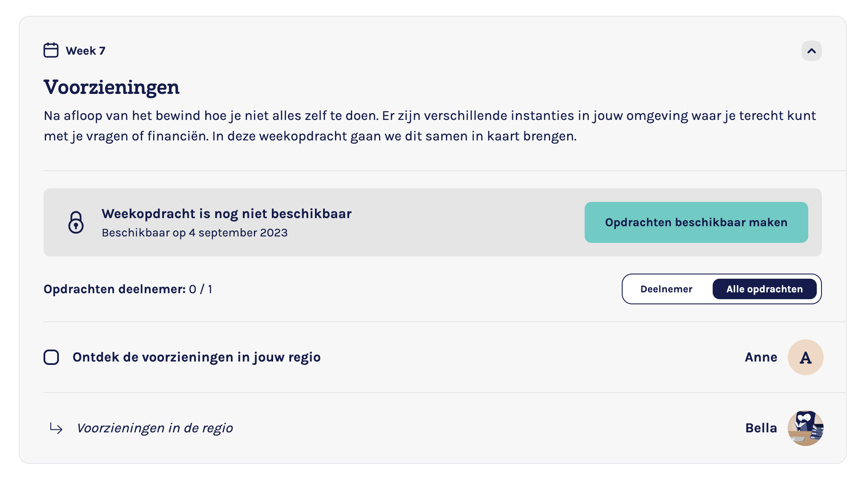Image resolution: width=868 pixels, height=484 pixels.
Task: Click the calendar icon beside Week 7
Action: (x=51, y=50)
